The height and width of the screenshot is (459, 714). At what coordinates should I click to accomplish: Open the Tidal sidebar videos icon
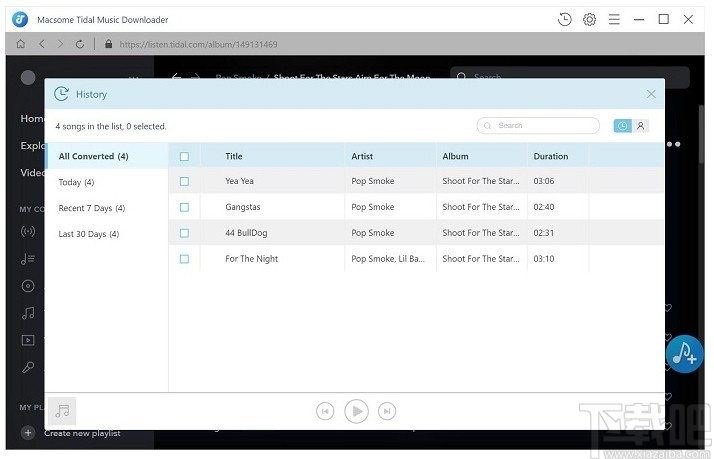click(28, 340)
